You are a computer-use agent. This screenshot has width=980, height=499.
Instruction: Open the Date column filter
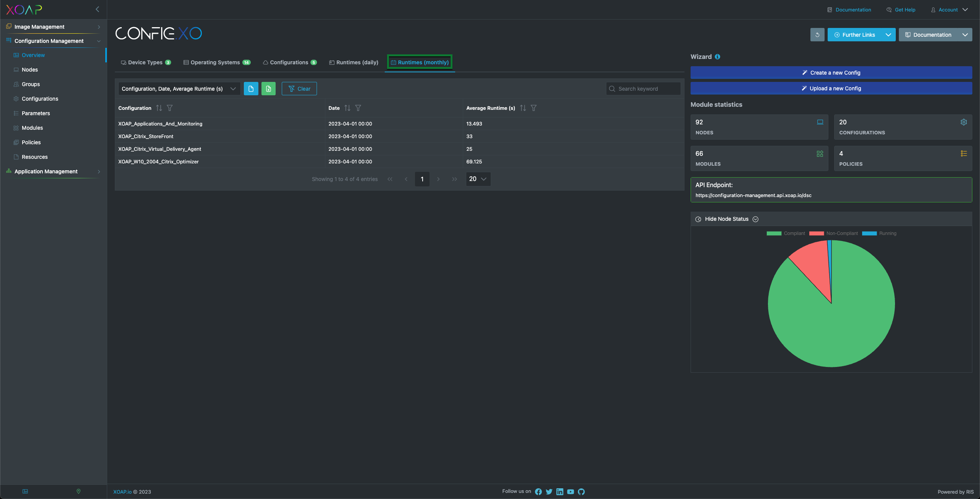[358, 108]
